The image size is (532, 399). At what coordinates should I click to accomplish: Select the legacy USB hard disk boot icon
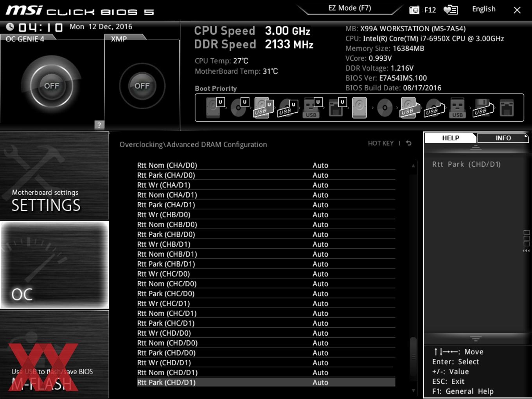click(409, 108)
